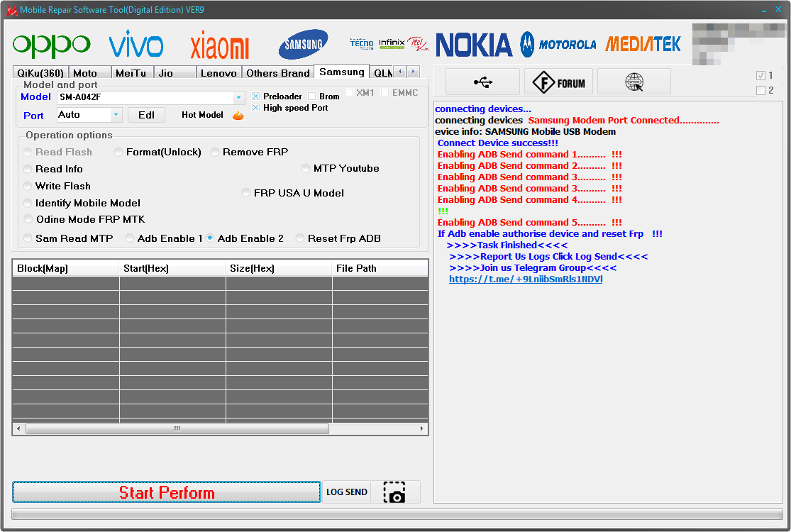The width and height of the screenshot is (791, 532).
Task: Click the table scroll right arrow
Action: tap(421, 428)
